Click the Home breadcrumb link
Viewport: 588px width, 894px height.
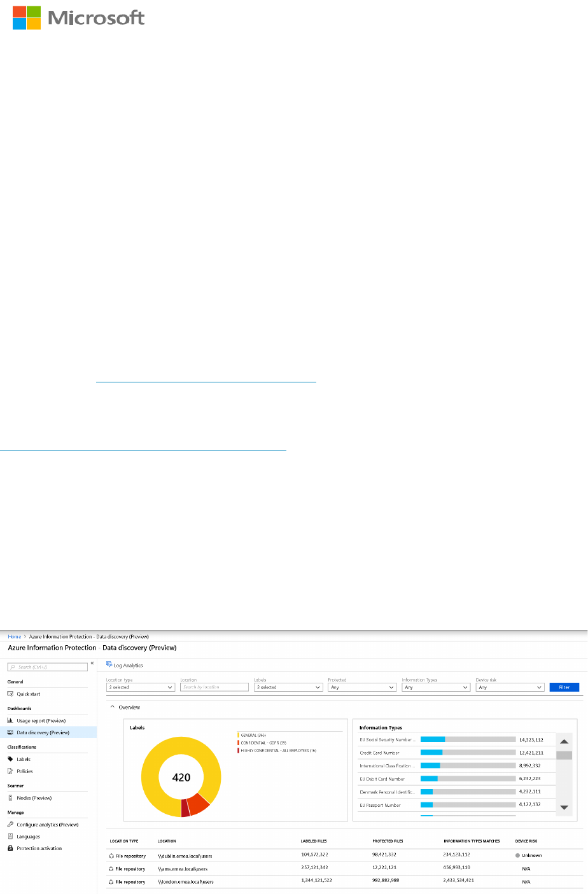[x=14, y=636]
